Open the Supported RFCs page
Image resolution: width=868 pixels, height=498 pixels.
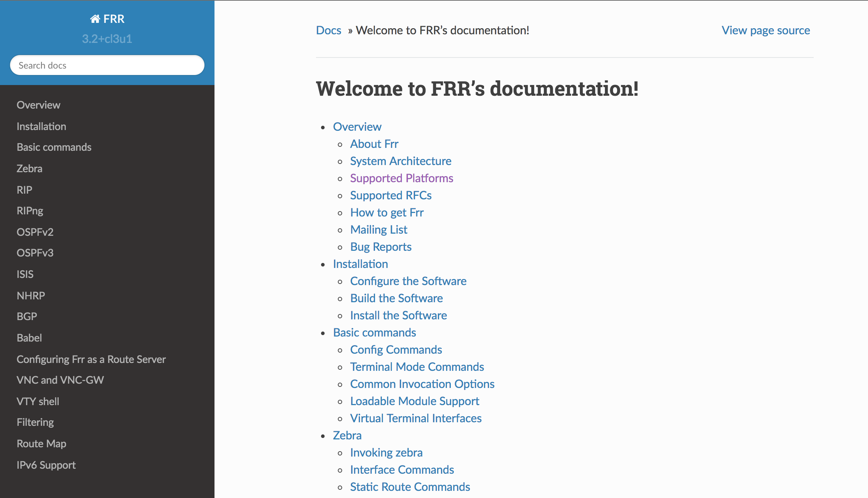pyautogui.click(x=390, y=195)
